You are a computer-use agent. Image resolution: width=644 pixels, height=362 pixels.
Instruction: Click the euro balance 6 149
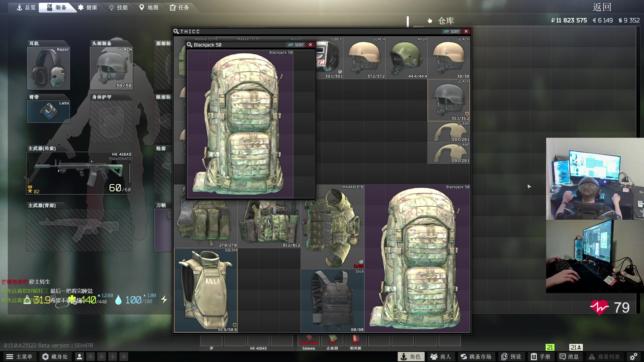(x=603, y=20)
